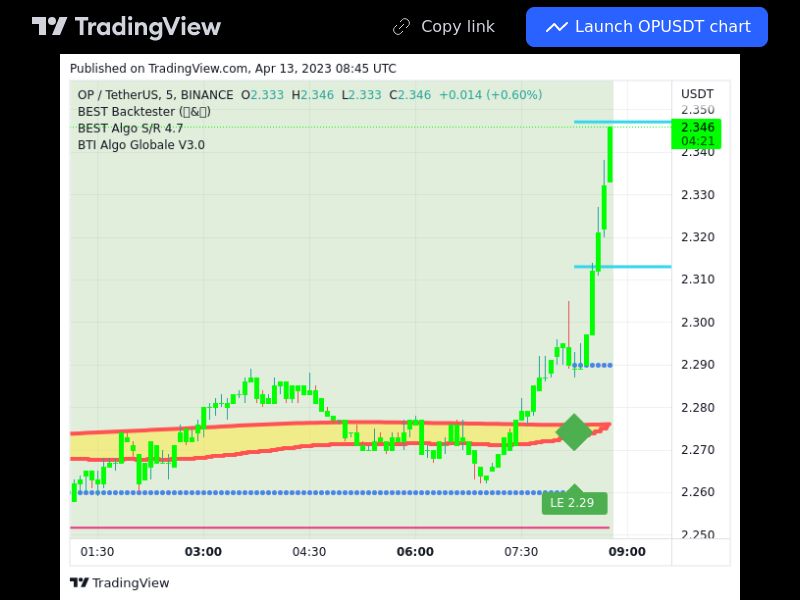
Task: Click the C2.346 close value
Action: pos(410,95)
